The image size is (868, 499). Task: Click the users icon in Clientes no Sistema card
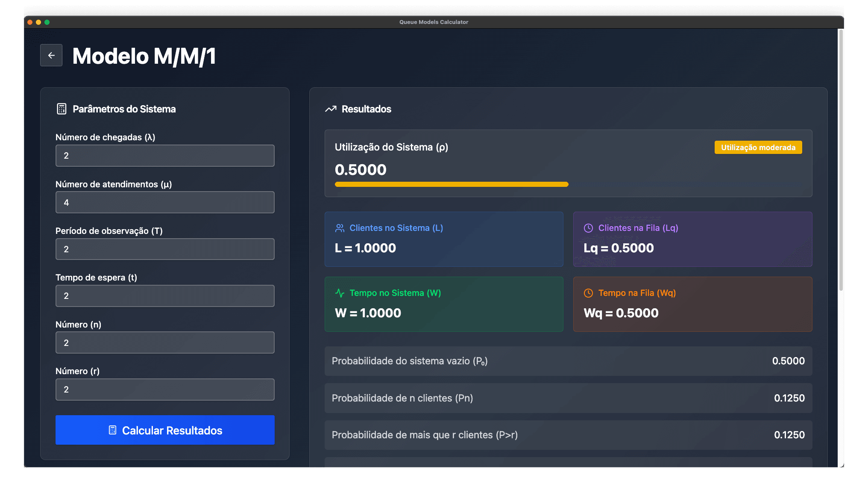click(340, 228)
